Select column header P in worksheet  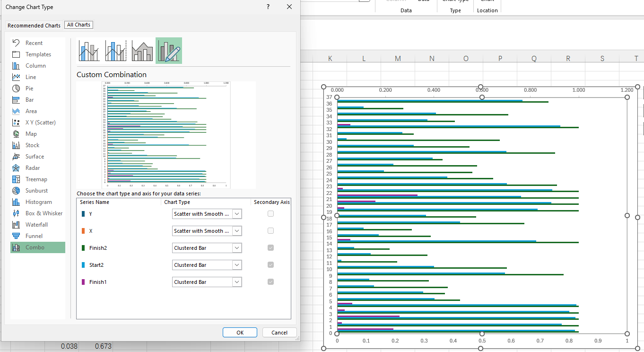click(x=500, y=59)
